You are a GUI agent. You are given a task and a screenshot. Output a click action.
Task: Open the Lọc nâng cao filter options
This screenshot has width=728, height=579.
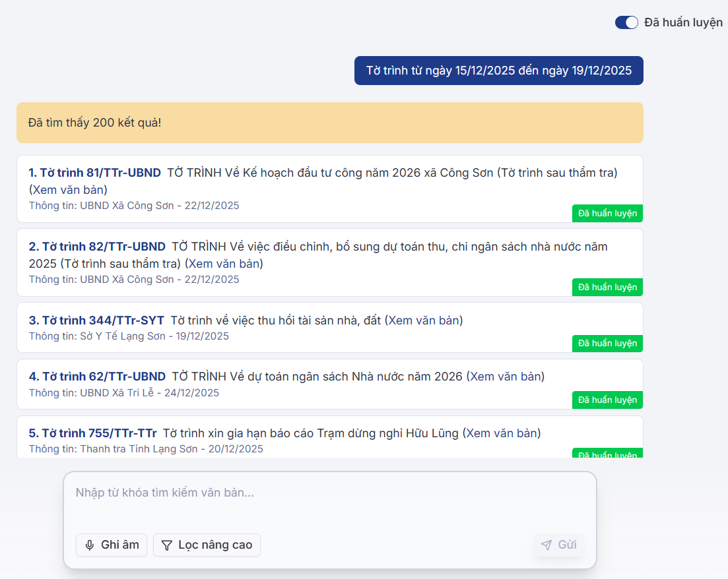[x=207, y=545]
